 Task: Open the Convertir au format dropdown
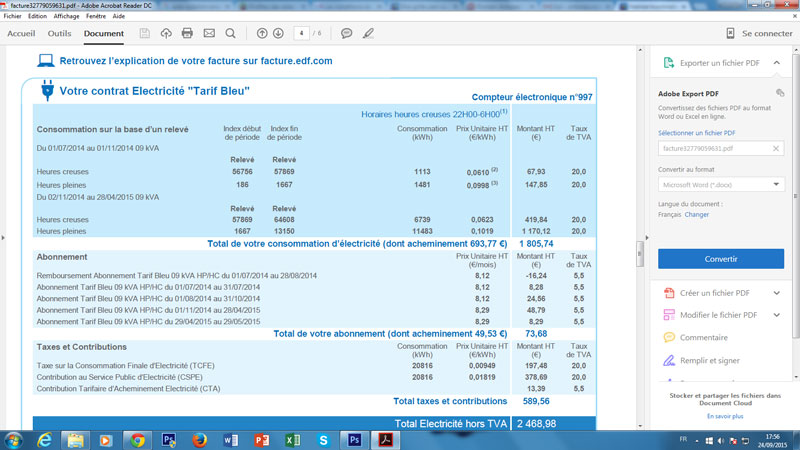pos(776,184)
